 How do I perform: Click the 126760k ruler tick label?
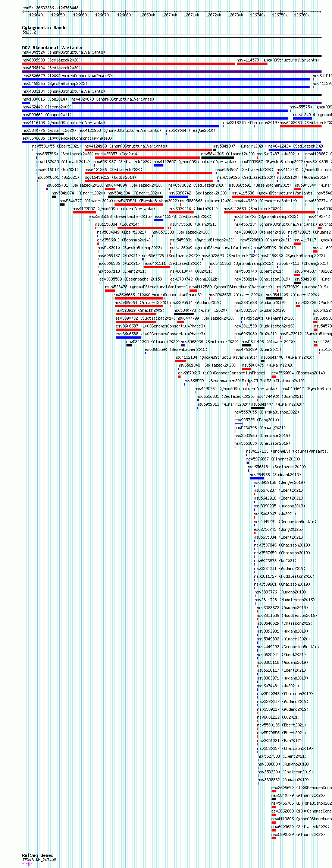[302, 15]
